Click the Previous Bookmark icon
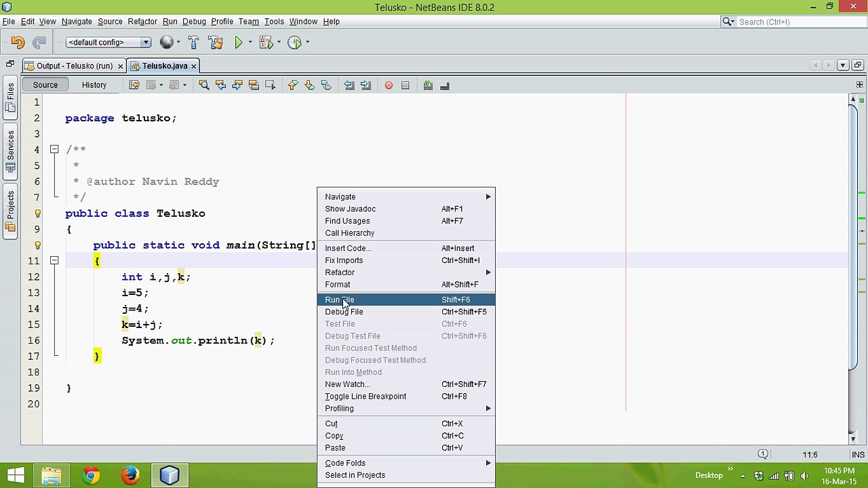 [x=293, y=85]
